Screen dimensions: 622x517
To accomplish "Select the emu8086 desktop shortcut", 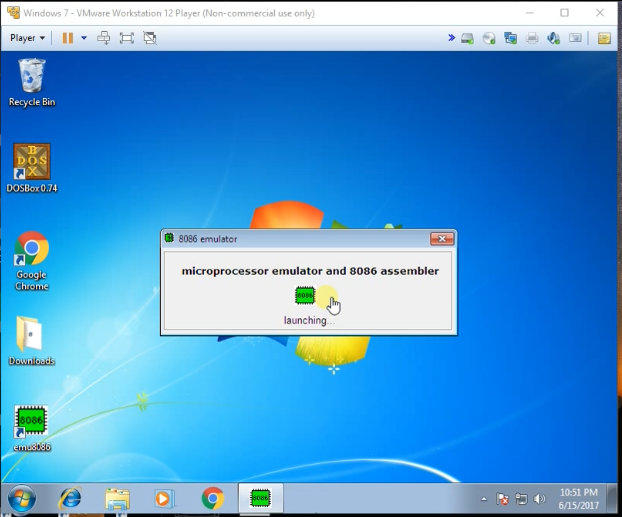I will (32, 429).
